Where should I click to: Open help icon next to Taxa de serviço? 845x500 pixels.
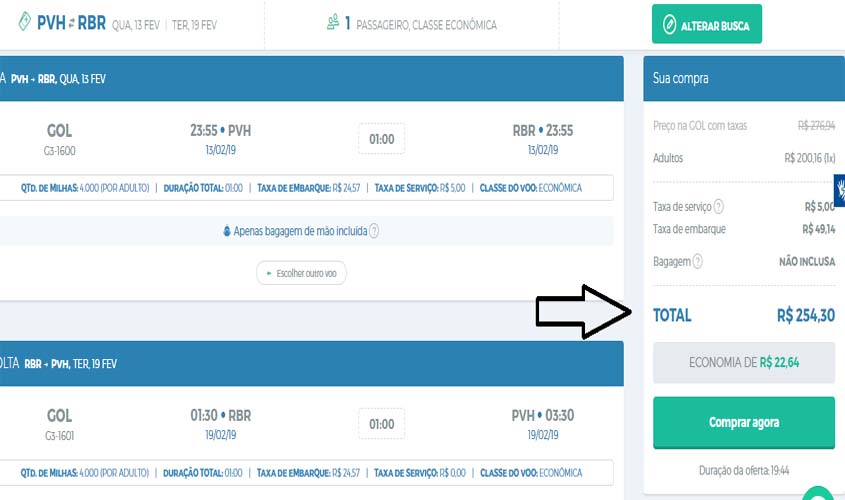point(718,207)
